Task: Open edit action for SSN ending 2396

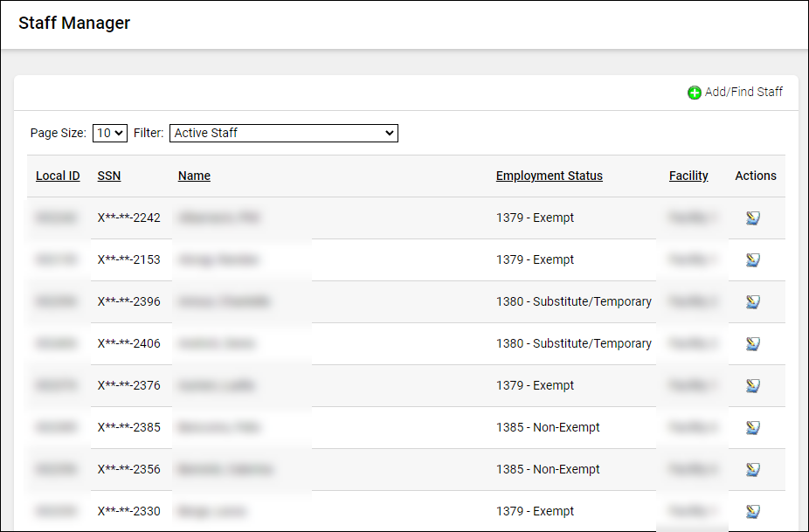Action: 752,302
